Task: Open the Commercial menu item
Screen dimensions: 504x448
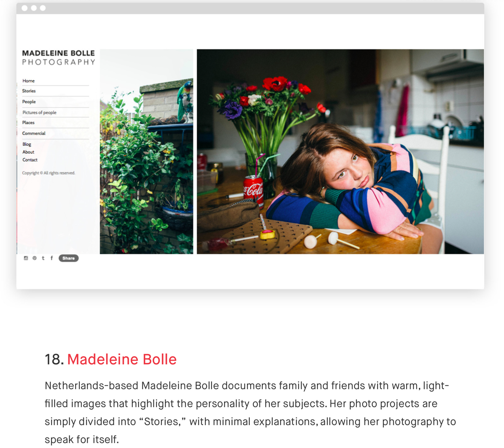Action: tap(34, 133)
